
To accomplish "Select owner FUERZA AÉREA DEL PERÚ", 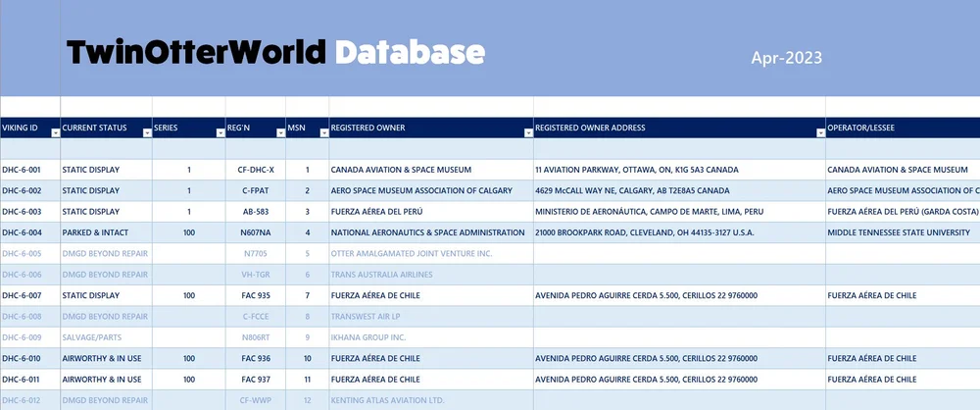I will click(x=431, y=212).
